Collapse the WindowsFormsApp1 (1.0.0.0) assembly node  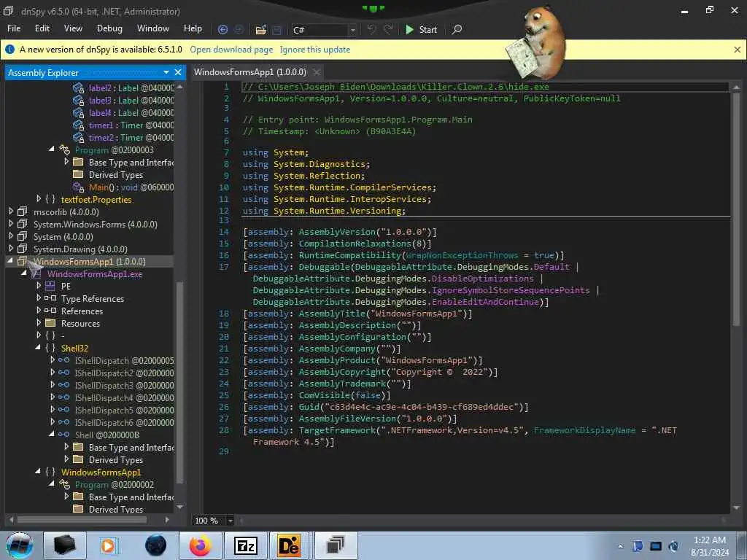click(x=10, y=260)
